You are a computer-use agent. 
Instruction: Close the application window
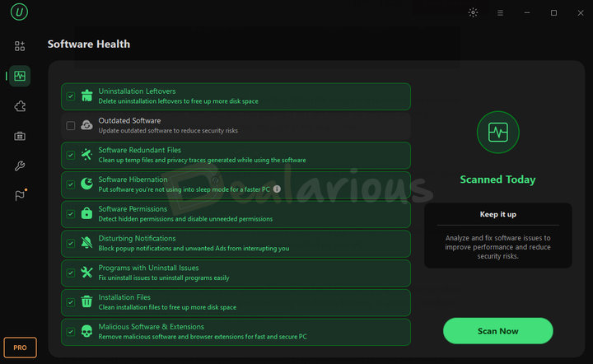click(x=581, y=13)
